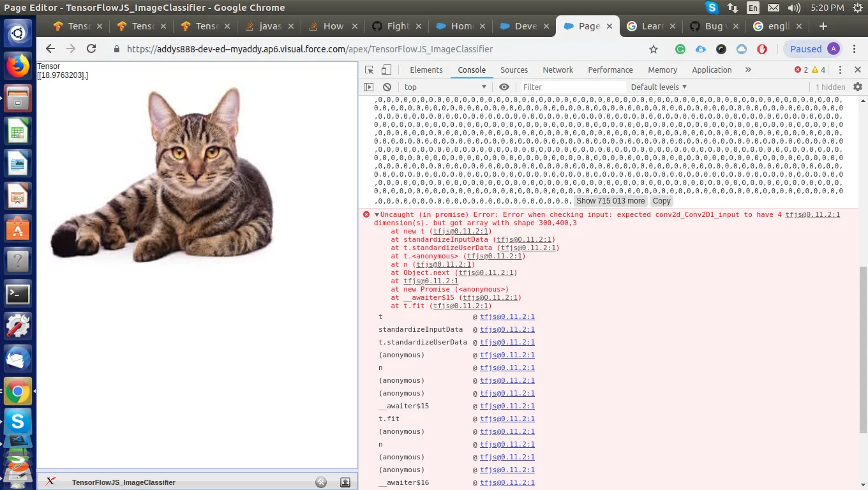Open the 'En' keyboard layout indicator
This screenshot has width=868, height=490.
pyautogui.click(x=753, y=8)
